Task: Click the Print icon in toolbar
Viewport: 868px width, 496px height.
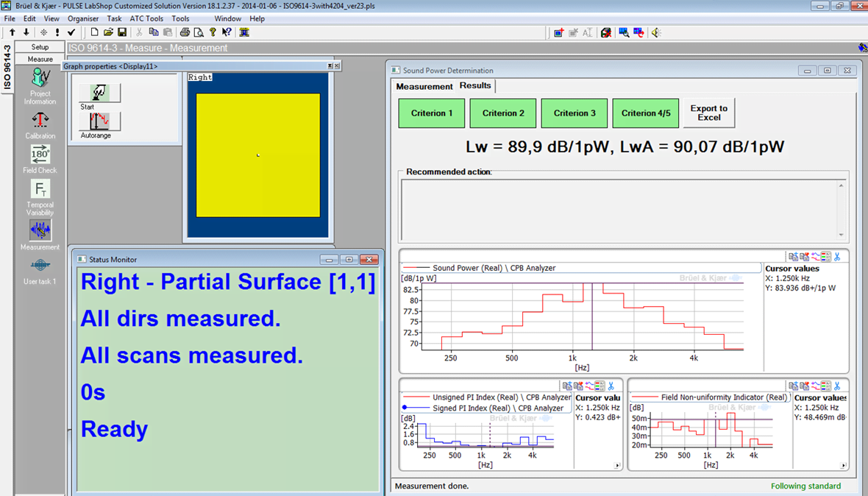Action: (185, 32)
